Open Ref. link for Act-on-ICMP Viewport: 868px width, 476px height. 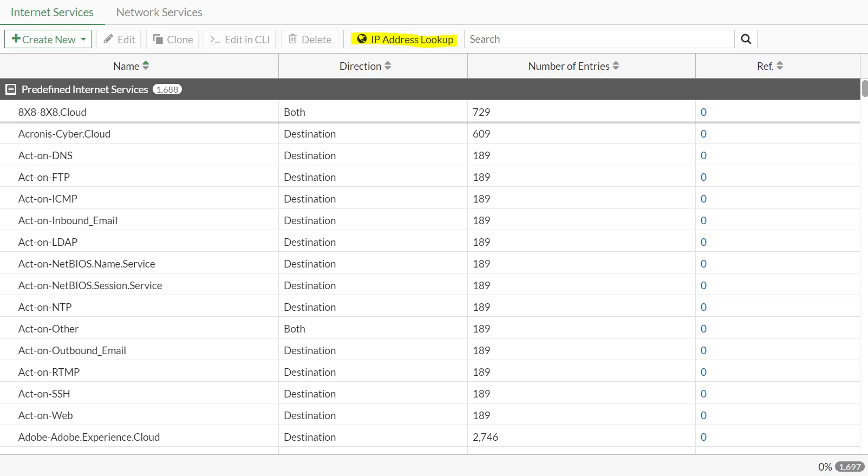[703, 199]
